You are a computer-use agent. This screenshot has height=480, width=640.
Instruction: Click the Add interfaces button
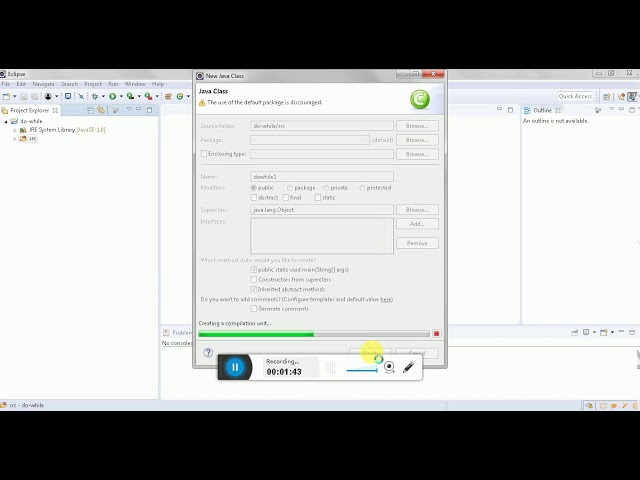pos(417,224)
